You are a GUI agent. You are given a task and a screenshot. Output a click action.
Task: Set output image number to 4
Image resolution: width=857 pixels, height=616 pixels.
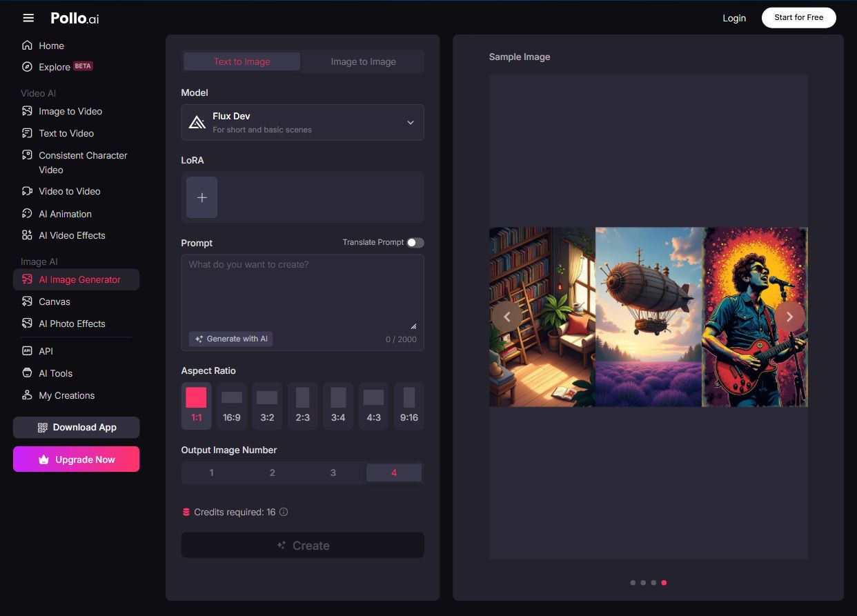click(394, 473)
